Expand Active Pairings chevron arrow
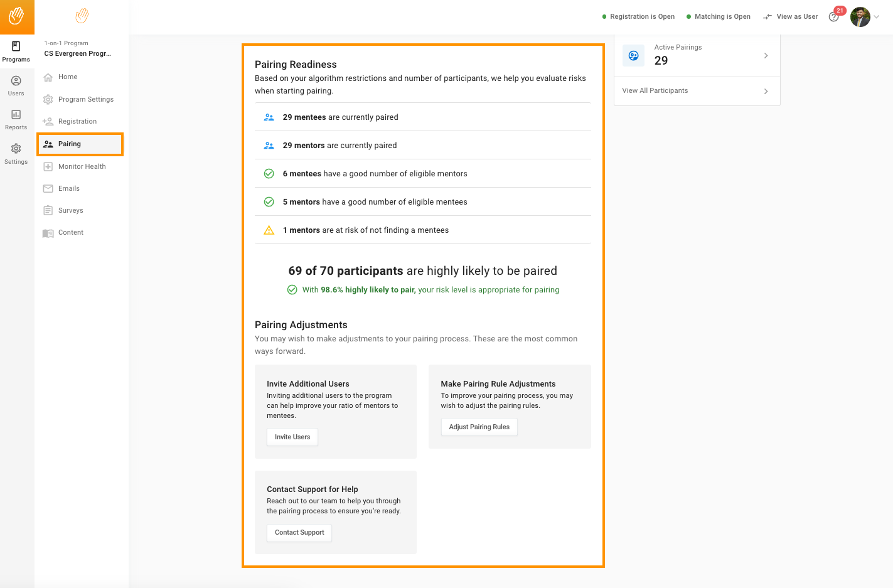 tap(766, 55)
